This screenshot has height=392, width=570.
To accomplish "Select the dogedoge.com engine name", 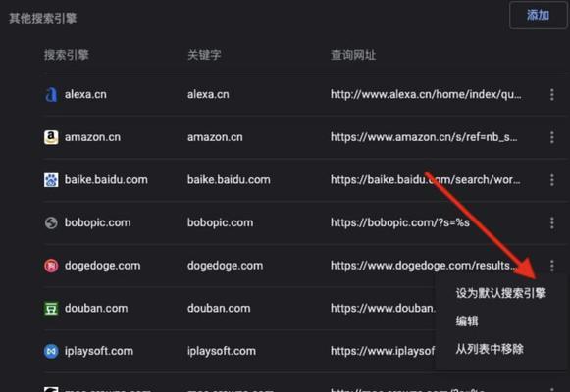I will pos(102,266).
